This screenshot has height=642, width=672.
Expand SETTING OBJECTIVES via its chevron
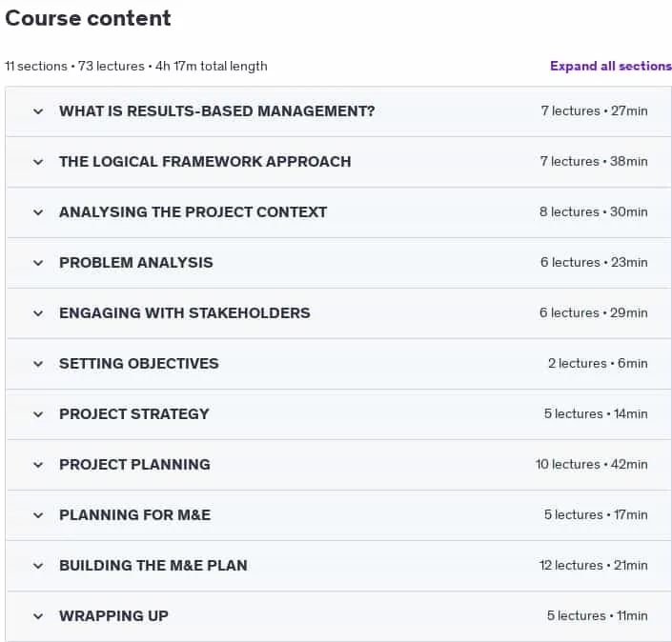click(38, 364)
